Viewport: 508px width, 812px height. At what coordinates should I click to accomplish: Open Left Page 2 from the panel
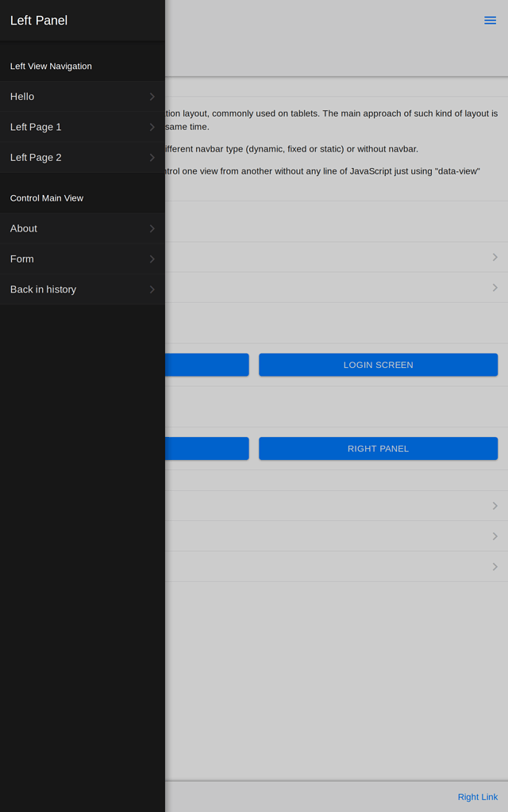coord(83,158)
